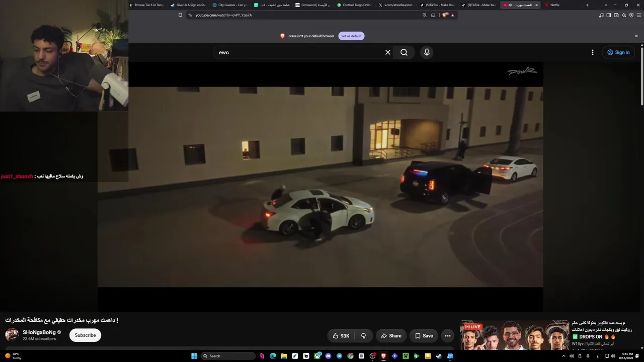Open Windows Start menu

point(194,356)
